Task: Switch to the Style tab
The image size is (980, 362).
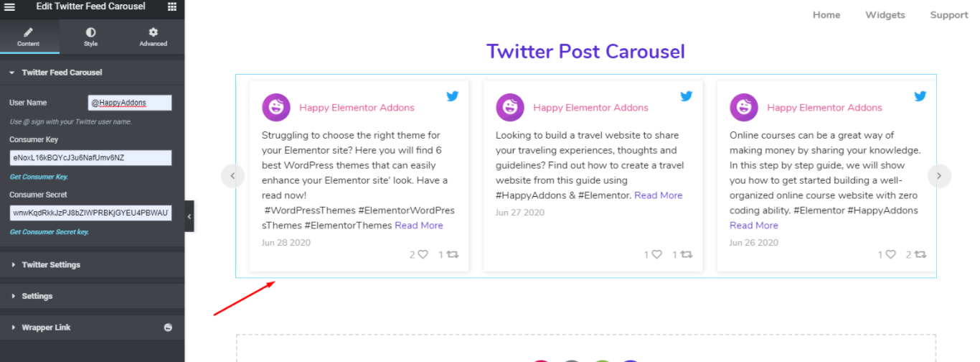Action: tap(90, 37)
